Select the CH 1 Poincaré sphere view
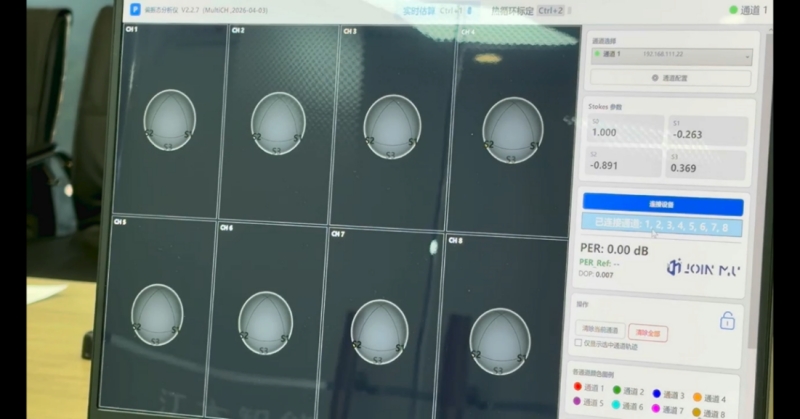The image size is (800, 419). pyautogui.click(x=170, y=120)
